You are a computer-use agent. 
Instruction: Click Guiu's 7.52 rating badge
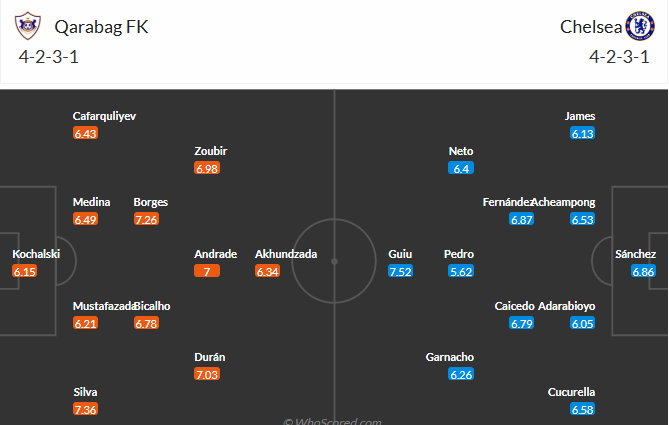(400, 271)
